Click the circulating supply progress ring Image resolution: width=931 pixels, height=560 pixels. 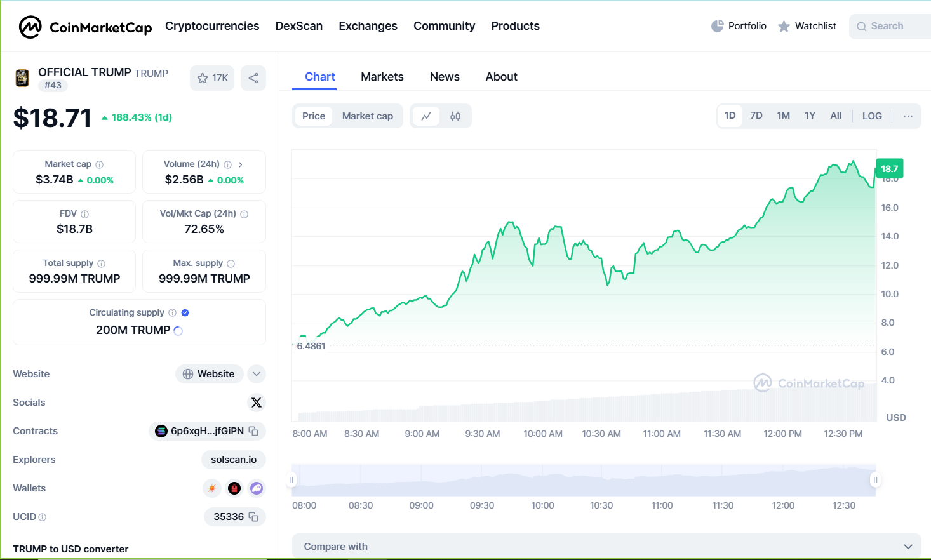click(x=178, y=331)
